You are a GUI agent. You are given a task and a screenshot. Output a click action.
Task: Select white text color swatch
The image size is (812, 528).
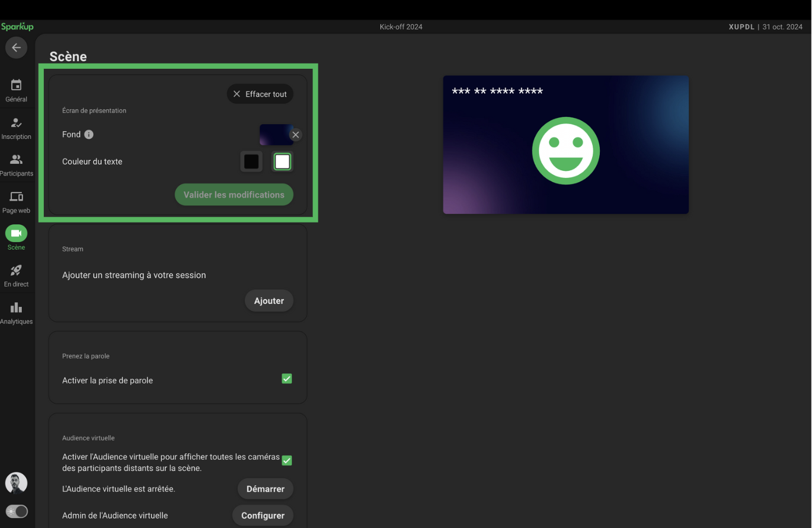tap(283, 161)
